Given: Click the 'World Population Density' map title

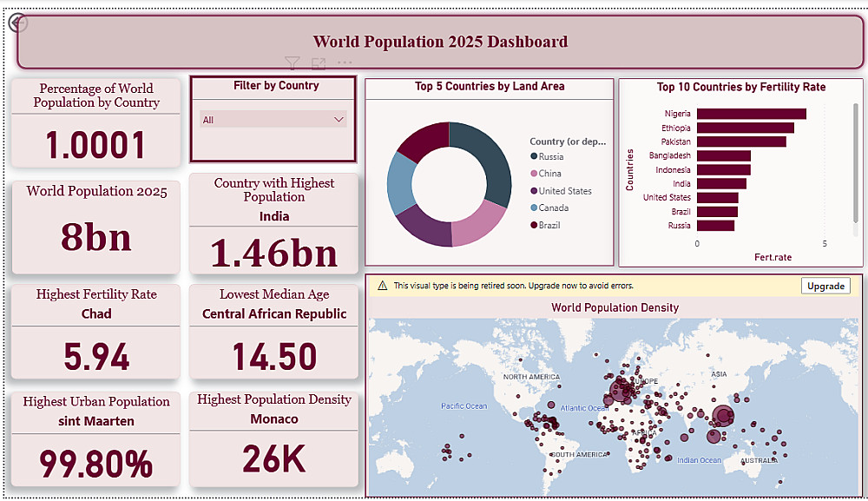Looking at the screenshot, I should [615, 307].
